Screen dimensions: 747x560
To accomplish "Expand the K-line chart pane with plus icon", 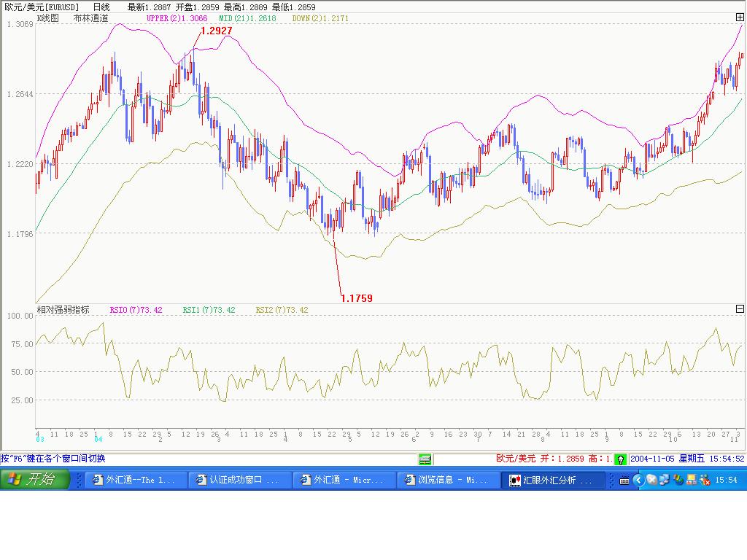I will (740, 17).
